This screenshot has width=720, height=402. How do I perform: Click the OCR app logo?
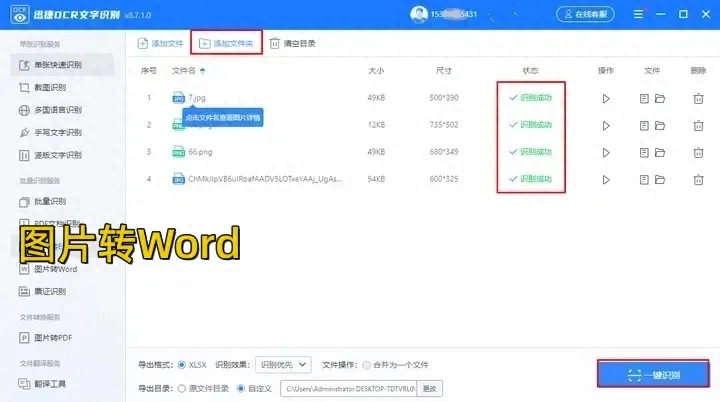tap(19, 14)
